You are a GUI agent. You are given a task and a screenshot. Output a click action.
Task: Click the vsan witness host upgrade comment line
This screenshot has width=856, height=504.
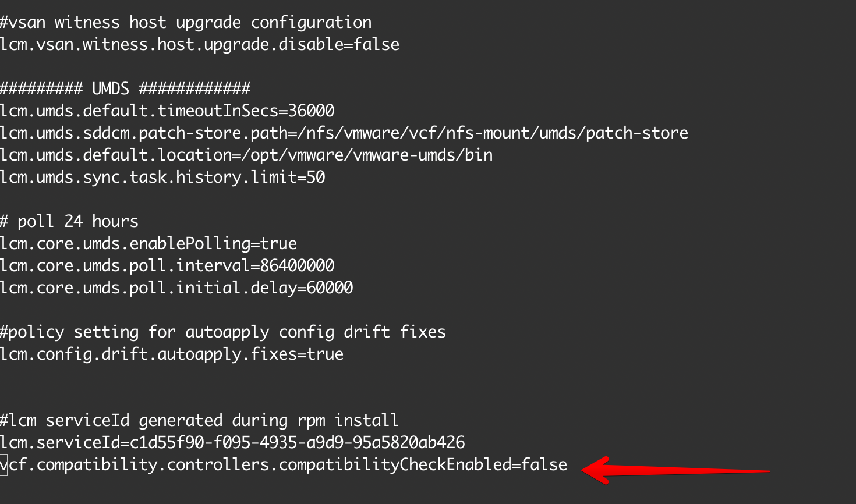(185, 23)
